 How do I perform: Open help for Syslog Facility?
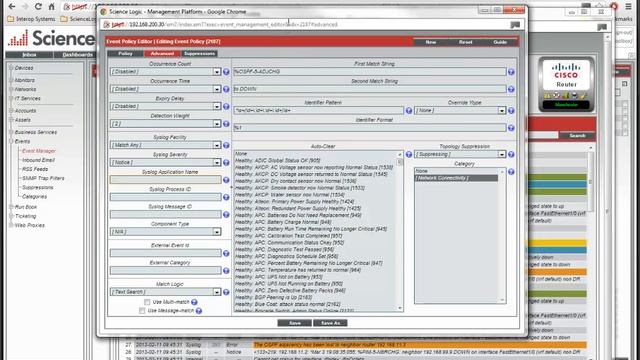(226, 145)
